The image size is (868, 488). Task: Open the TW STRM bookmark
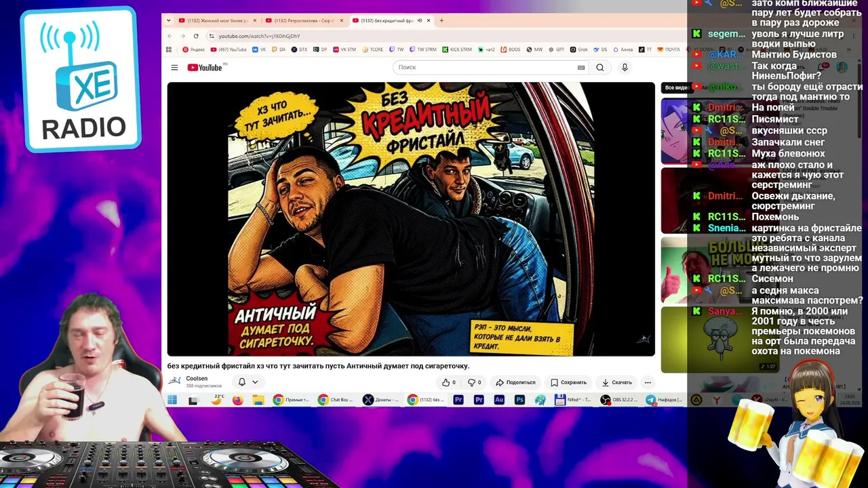coord(422,49)
